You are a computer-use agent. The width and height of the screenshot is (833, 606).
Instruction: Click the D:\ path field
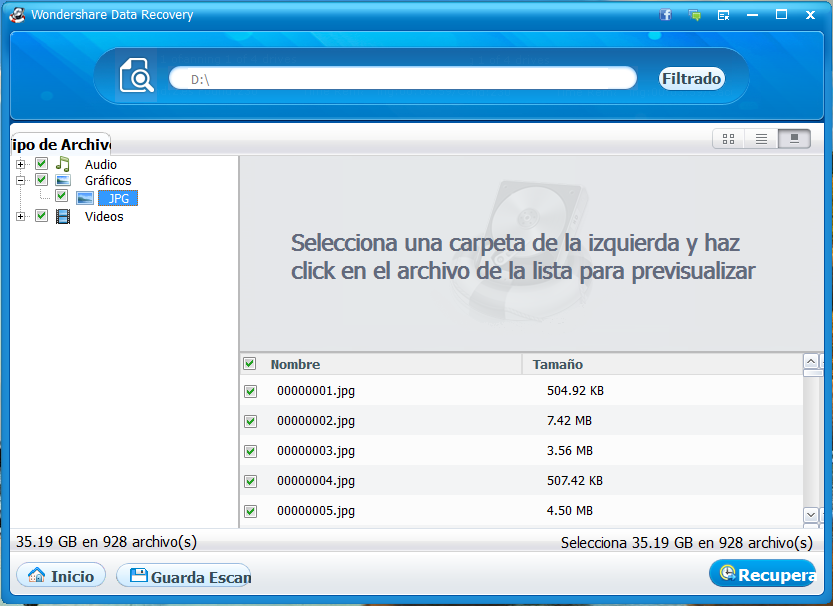403,79
